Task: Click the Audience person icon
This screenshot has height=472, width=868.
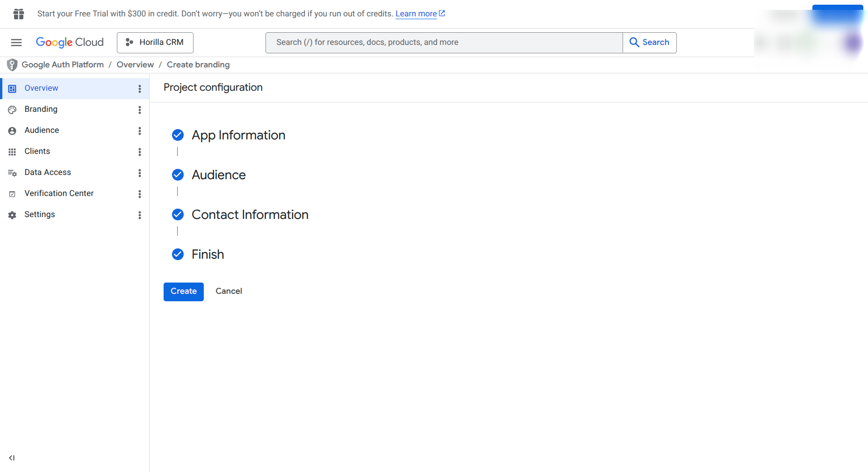Action: point(12,131)
